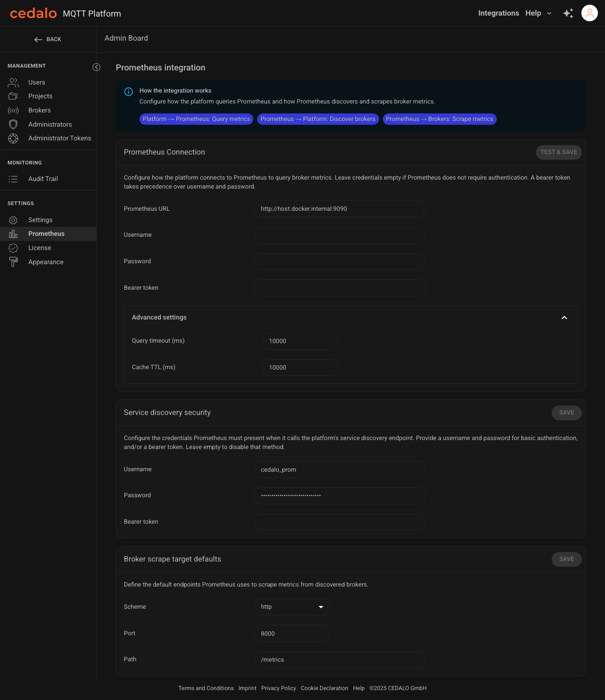
Task: Focus service discovery Username cedalo_prom field
Action: click(339, 469)
